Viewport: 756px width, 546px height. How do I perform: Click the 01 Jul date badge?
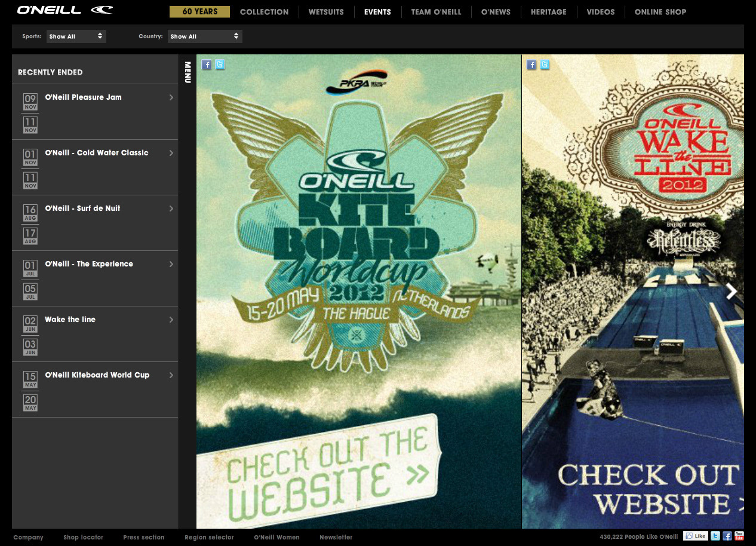pos(30,268)
